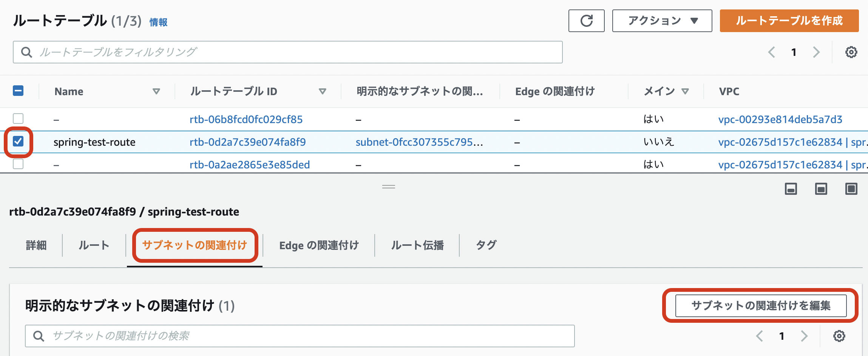Sort by Name using its dropdown arrow
This screenshot has height=356, width=868.
[156, 91]
